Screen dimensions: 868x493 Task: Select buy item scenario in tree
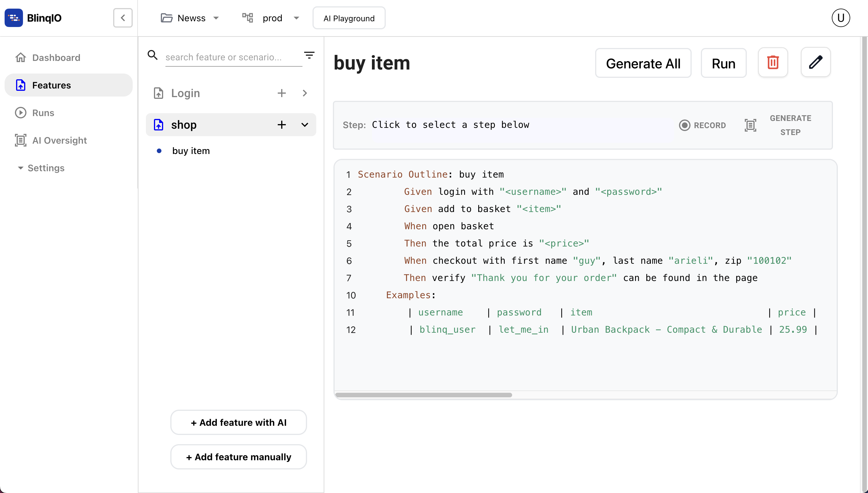[191, 151]
